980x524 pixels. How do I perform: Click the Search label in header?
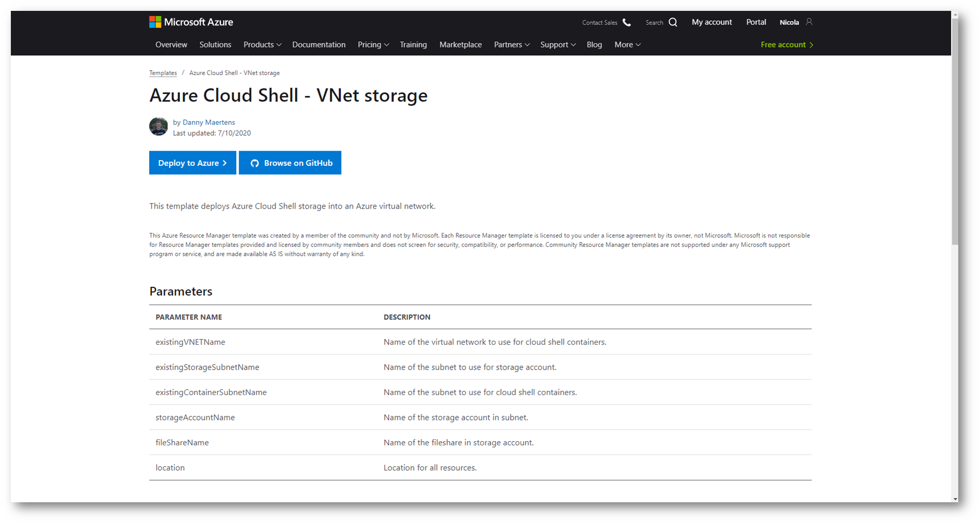pyautogui.click(x=655, y=22)
